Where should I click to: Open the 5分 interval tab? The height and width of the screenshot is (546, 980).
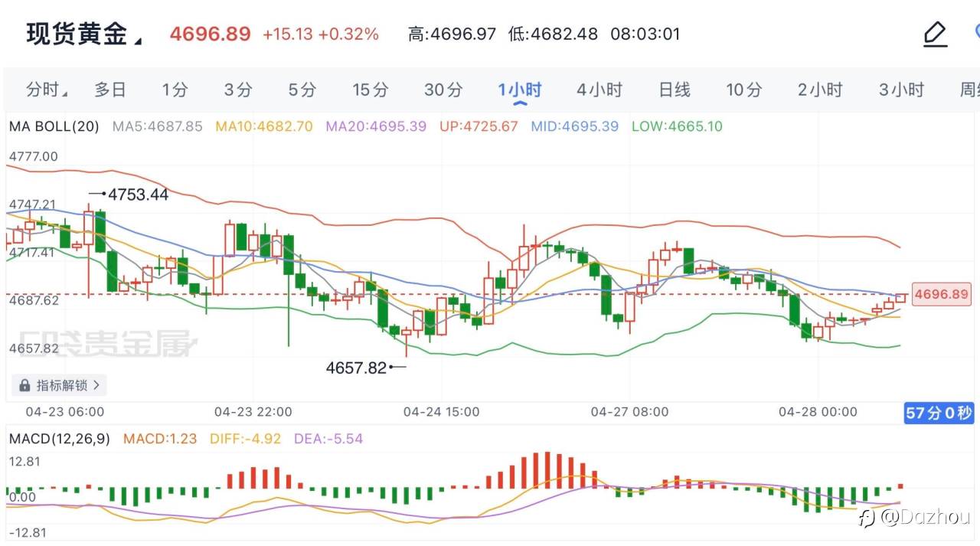302,90
